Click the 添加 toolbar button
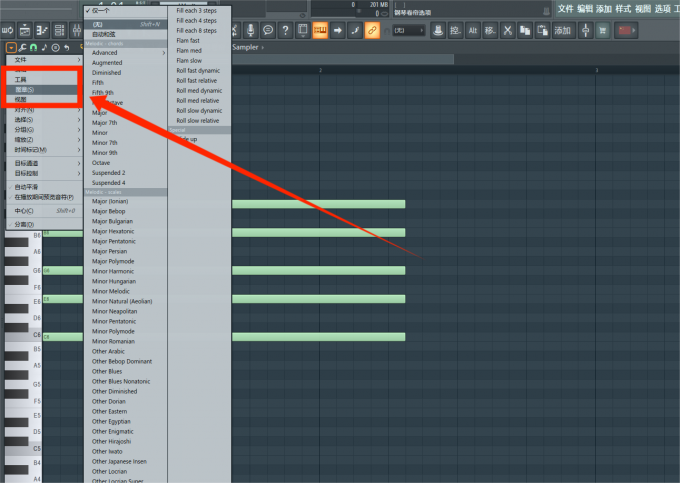This screenshot has width=680, height=483. [x=562, y=30]
